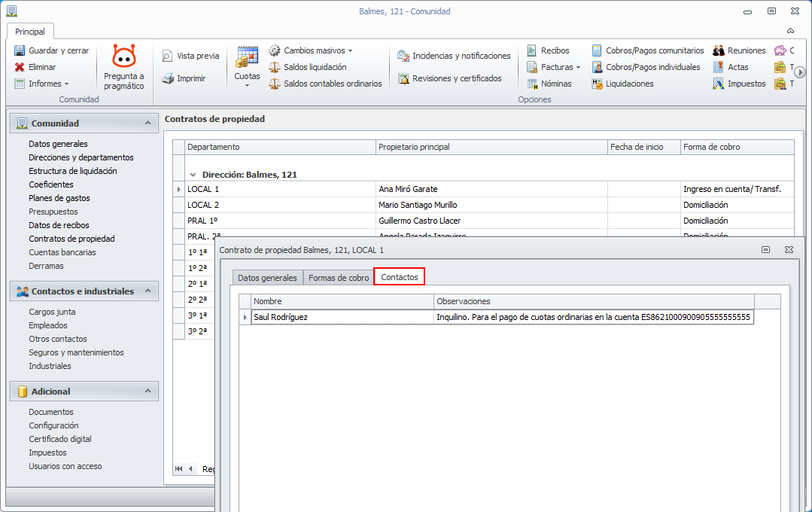Image resolution: width=812 pixels, height=512 pixels.
Task: Click the Recibos icon
Action: [x=532, y=50]
